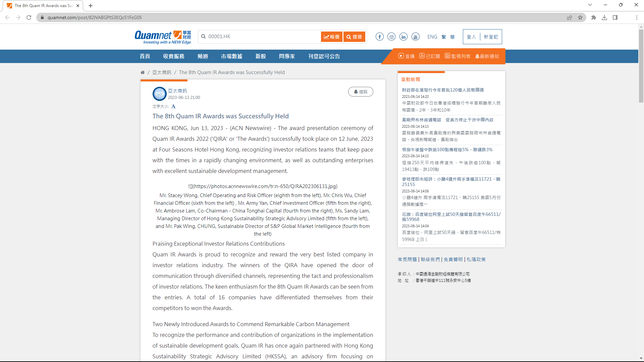
Task: Close the Quam IR Awards tab
Action: pos(78,6)
